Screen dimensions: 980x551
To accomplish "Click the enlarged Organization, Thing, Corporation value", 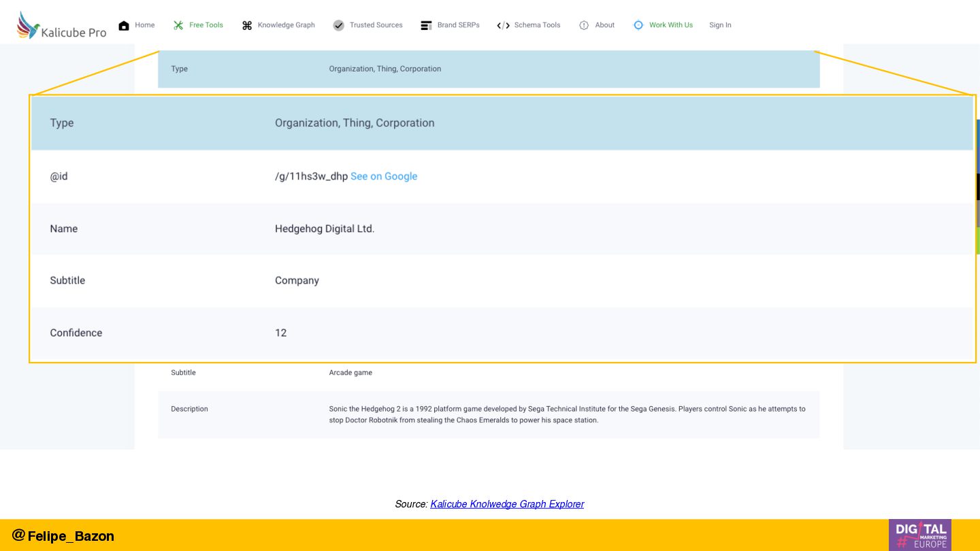I will pyautogui.click(x=355, y=123).
